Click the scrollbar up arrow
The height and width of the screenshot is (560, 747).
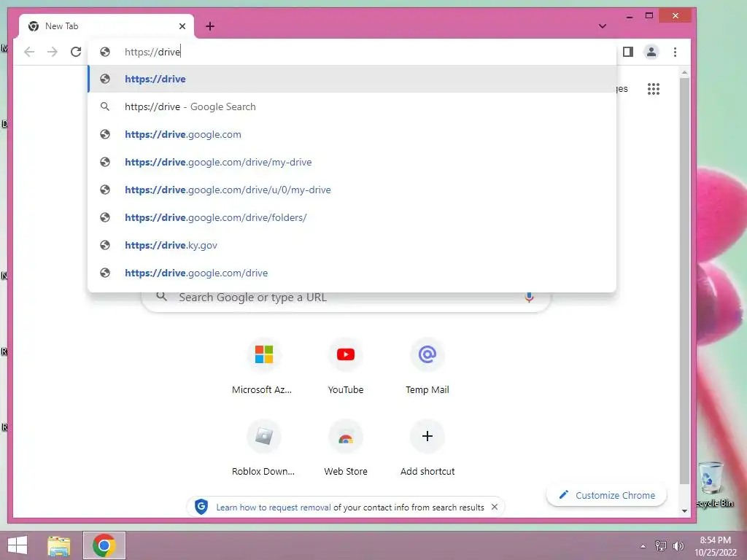click(x=684, y=72)
